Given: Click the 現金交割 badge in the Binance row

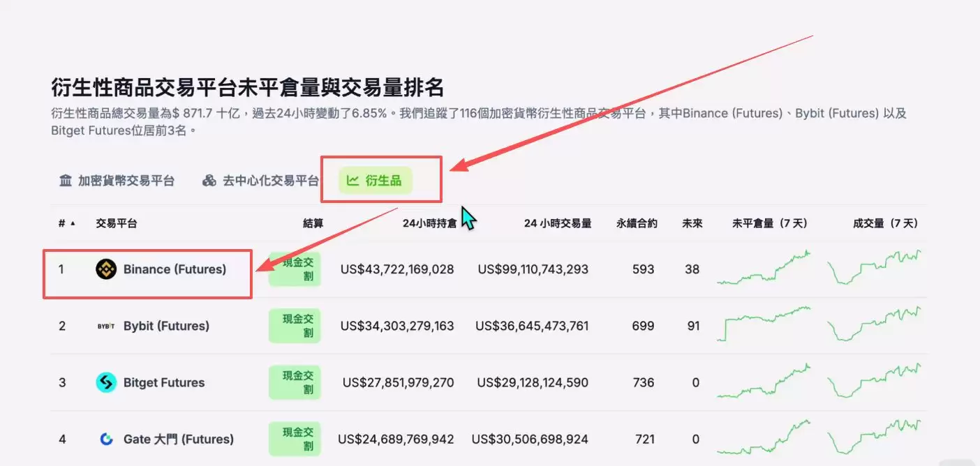Looking at the screenshot, I should click(x=295, y=269).
